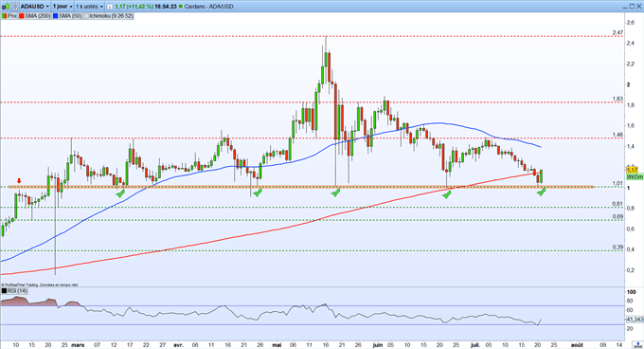The image size is (644, 349).
Task: Click the green checkmark under the May low
Action: [x=335, y=193]
